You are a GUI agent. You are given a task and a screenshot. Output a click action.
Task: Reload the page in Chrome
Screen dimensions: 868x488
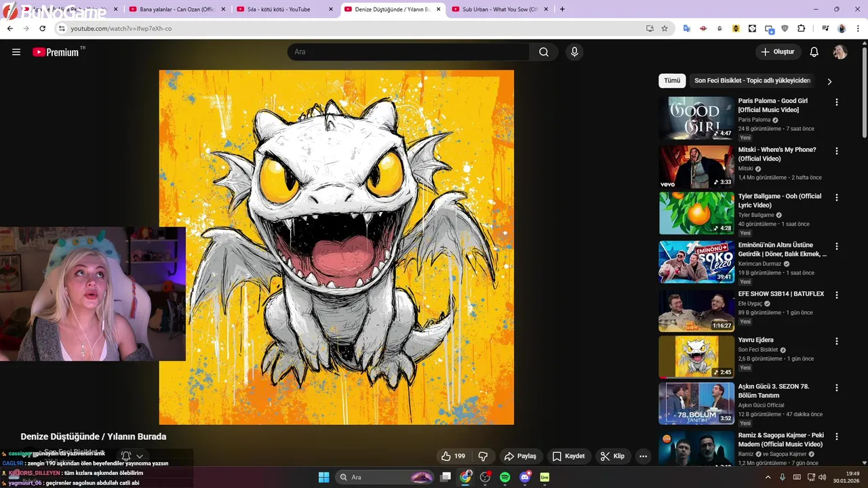coord(42,28)
